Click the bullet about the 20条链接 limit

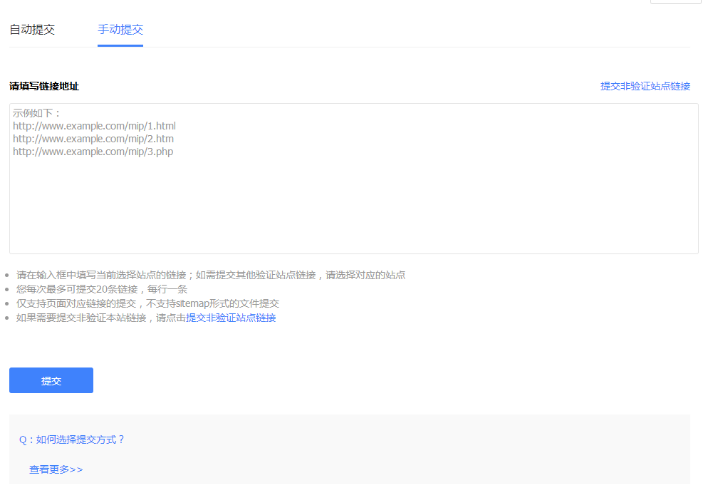[101, 289]
